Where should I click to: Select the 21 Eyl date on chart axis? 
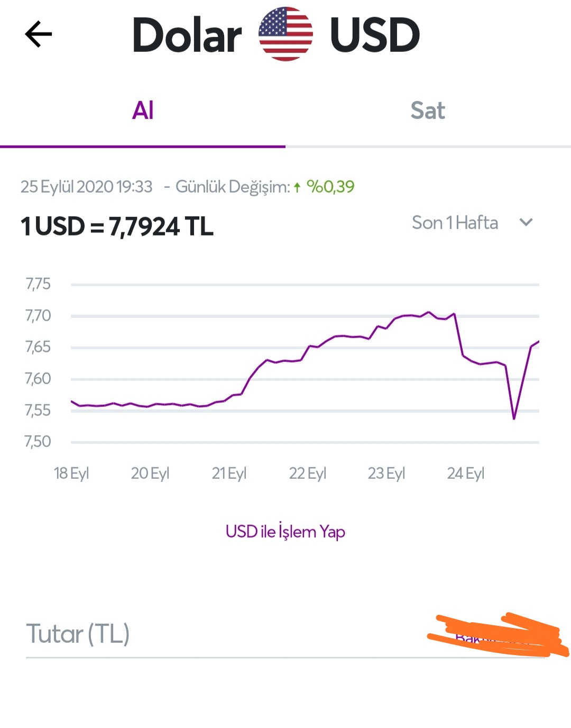click(x=229, y=473)
